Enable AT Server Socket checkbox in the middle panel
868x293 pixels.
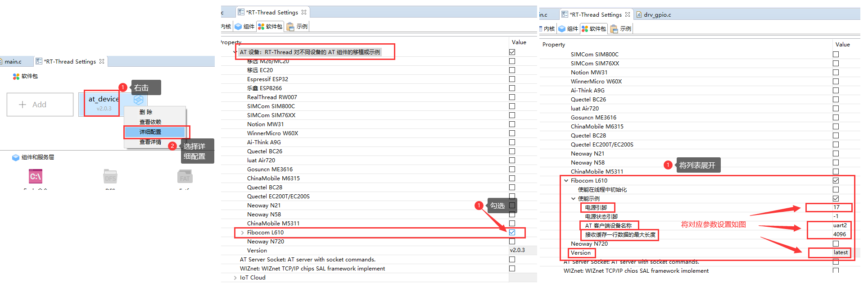point(512,260)
